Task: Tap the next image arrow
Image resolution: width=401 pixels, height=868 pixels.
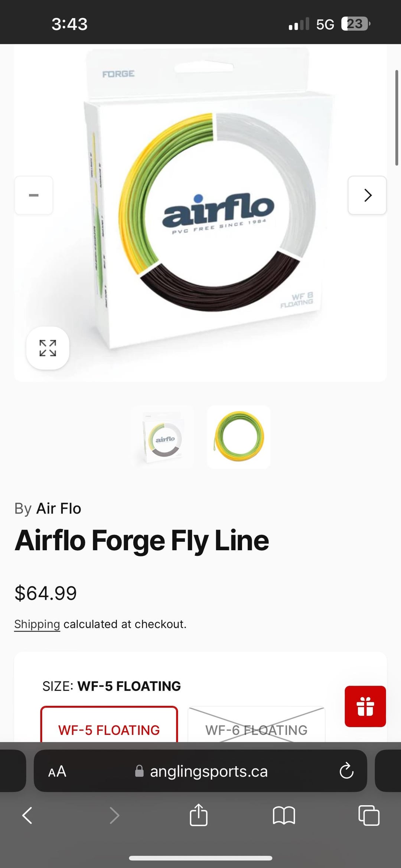Action: [367, 195]
